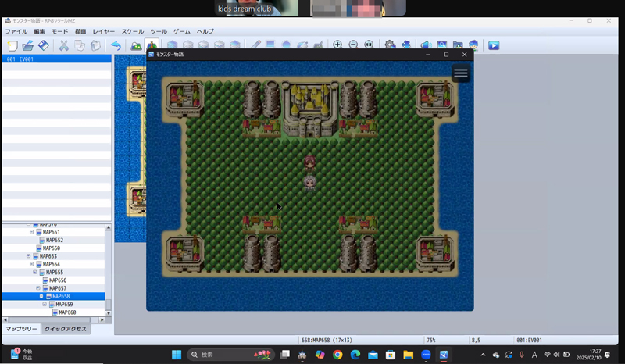Screen dimensions: 625x364
Task: Open the hamburger menu in game window
Action: click(461, 73)
